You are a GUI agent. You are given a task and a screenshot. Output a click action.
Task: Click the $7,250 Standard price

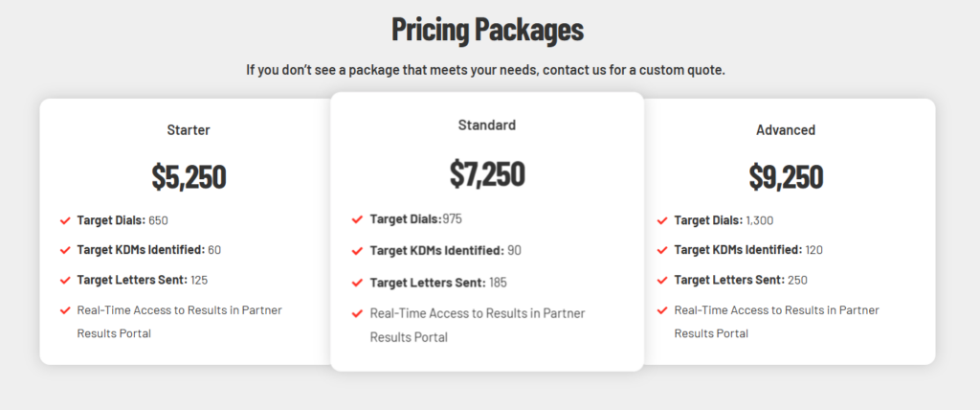[487, 172]
